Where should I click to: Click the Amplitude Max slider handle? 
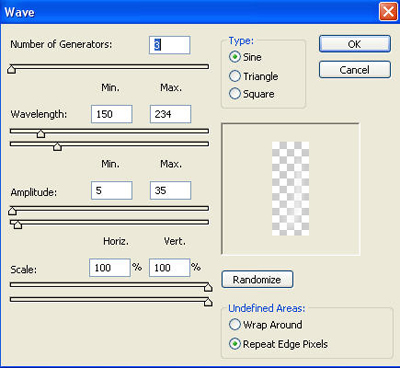tap(18, 225)
